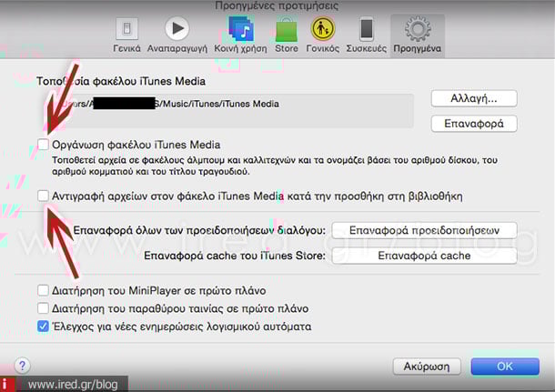Click the Επαναφορά cache button
The height and width of the screenshot is (392, 555).
tap(424, 256)
